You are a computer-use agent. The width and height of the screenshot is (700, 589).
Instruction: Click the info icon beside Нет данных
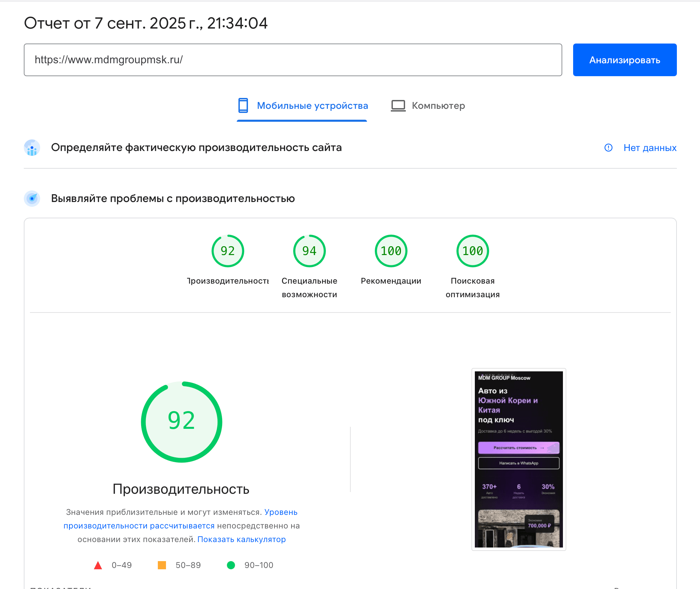pos(608,148)
